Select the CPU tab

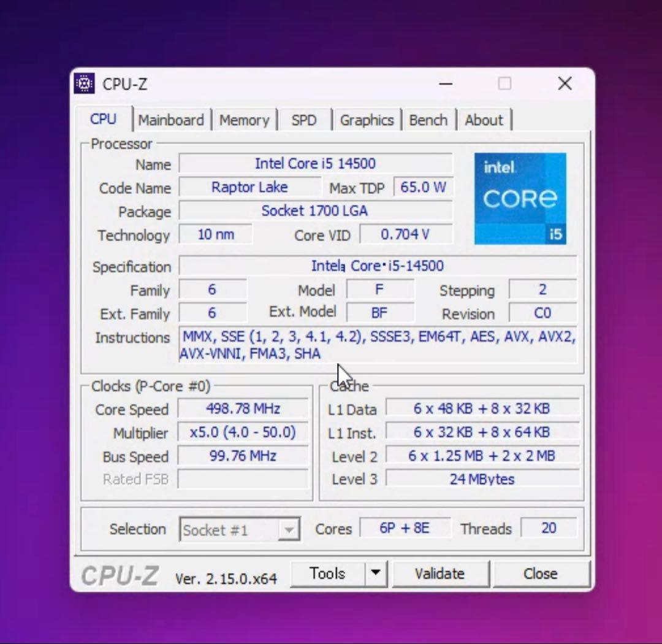[103, 120]
